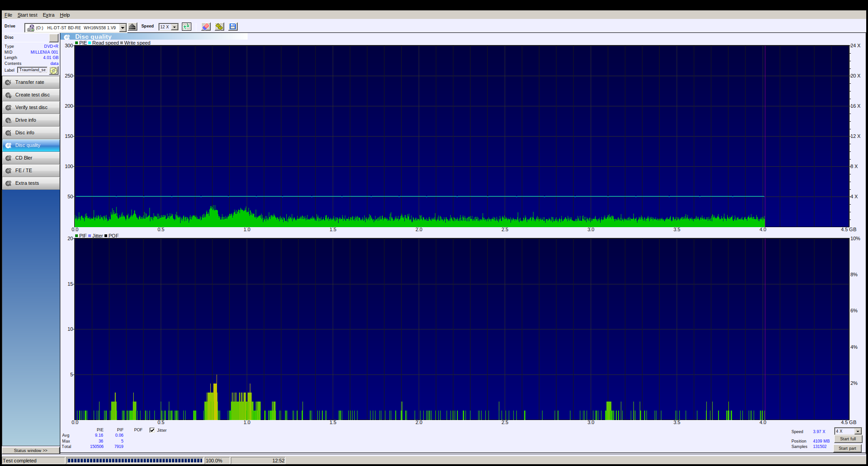
Task: Refresh the drive list with green arrows icon
Action: click(x=186, y=27)
